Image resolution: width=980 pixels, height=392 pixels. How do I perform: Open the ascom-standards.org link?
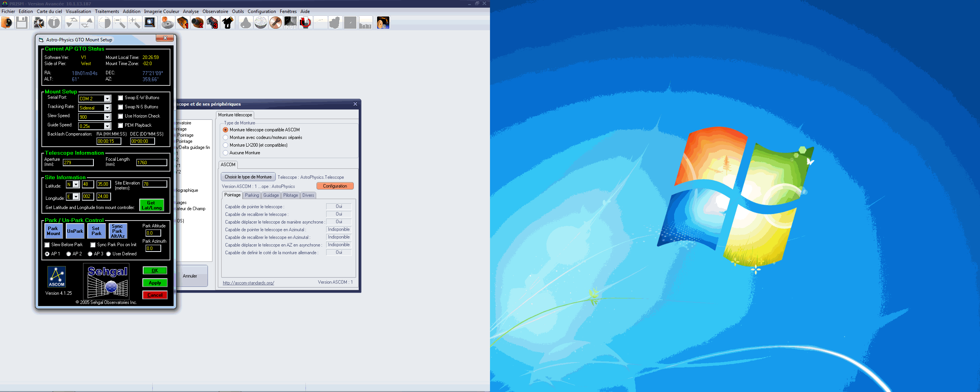pyautogui.click(x=248, y=283)
